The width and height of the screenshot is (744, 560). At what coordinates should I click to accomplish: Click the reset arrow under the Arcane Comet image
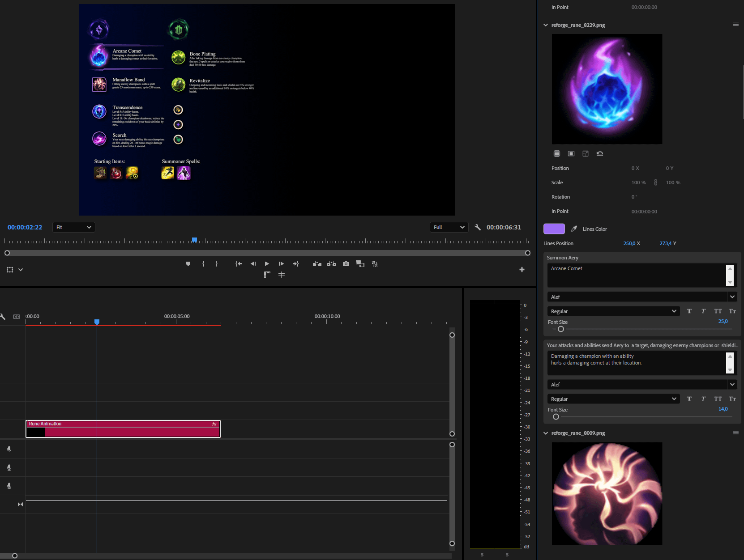(600, 154)
